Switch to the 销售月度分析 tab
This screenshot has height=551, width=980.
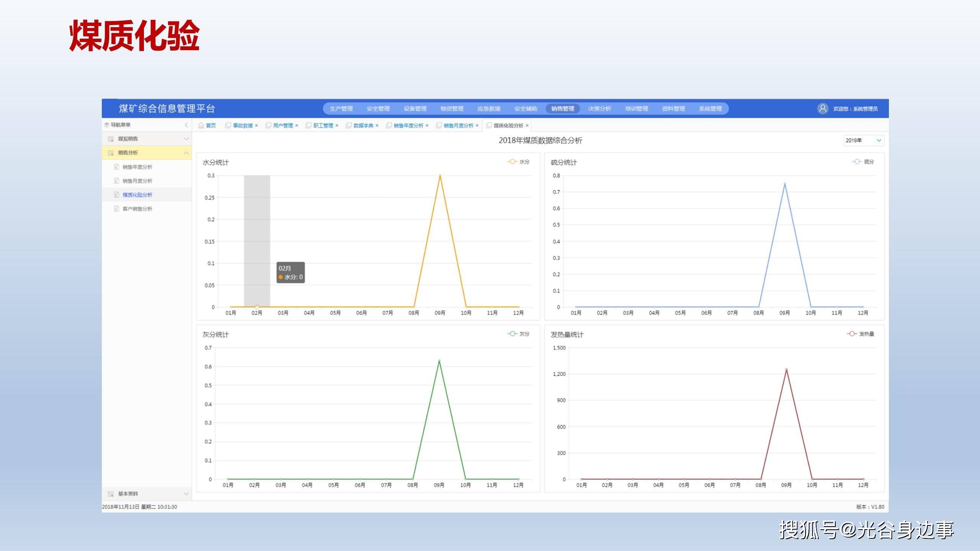(458, 126)
